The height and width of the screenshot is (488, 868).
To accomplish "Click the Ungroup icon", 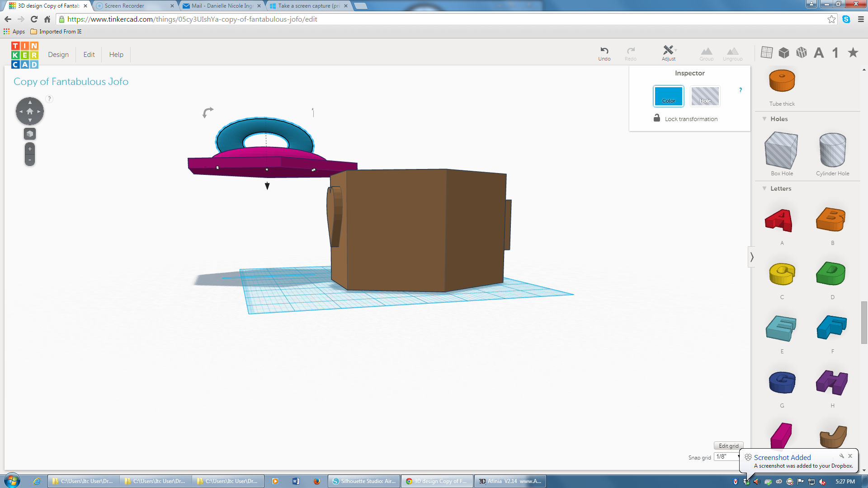I will [732, 54].
